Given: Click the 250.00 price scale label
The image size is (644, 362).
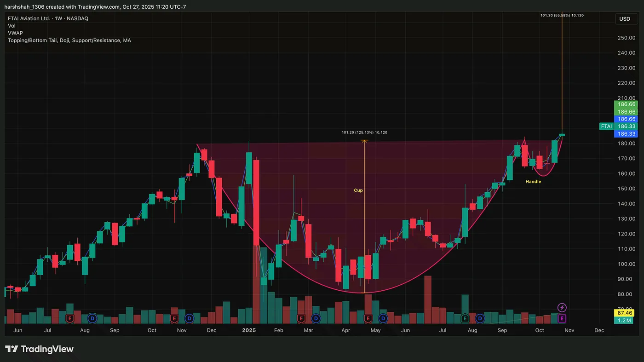Looking at the screenshot, I should pos(627,38).
